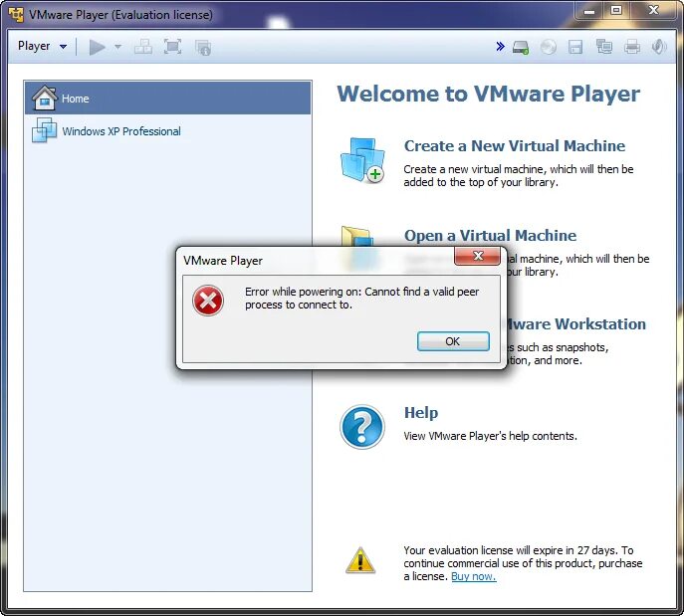Screen dimensions: 684x616
Task: Click the blue question mark Help icon
Action: [362, 427]
